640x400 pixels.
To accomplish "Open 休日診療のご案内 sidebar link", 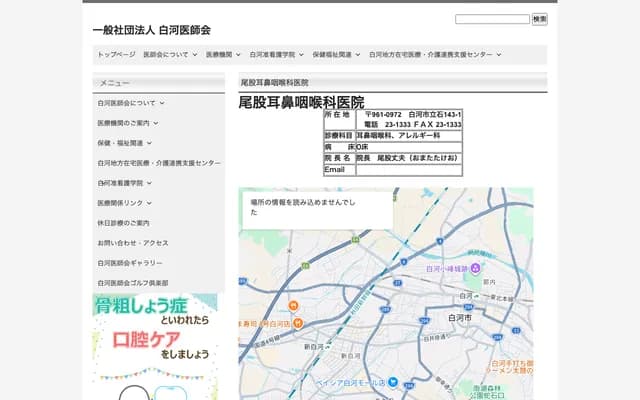I will pos(123,223).
